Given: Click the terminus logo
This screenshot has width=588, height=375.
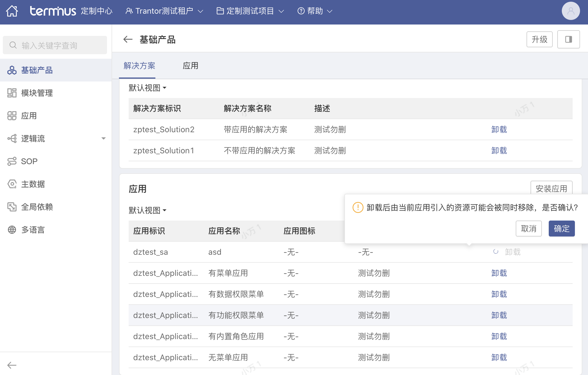Looking at the screenshot, I should tap(53, 11).
